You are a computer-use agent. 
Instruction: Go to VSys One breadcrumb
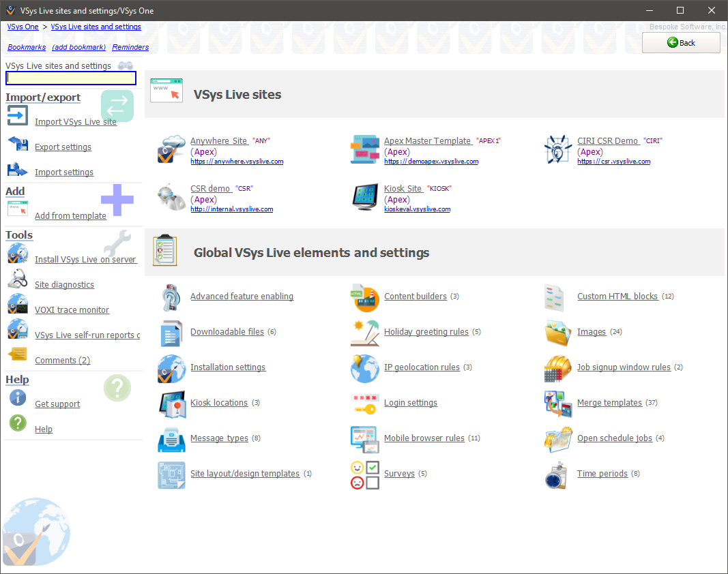[x=23, y=27]
